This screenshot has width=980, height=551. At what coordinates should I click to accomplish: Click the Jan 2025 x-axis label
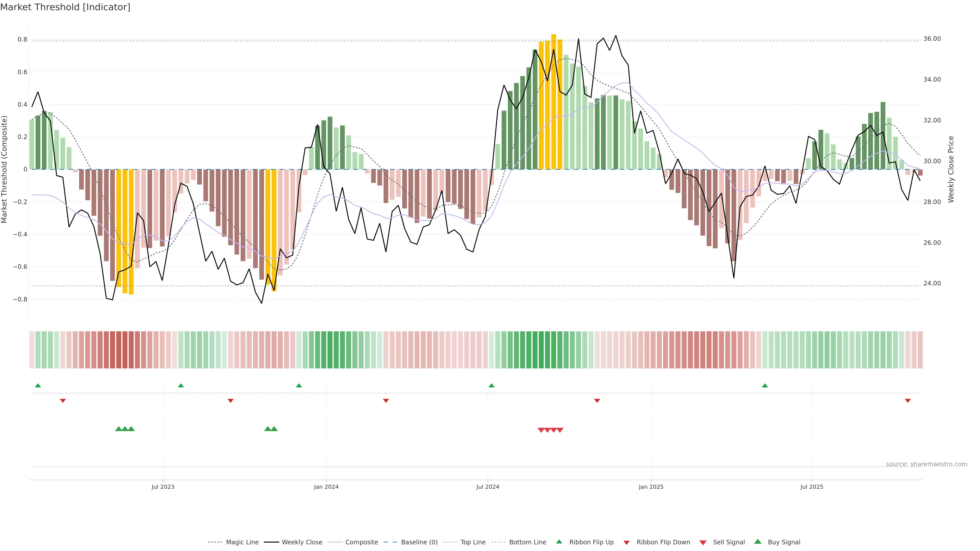651,487
